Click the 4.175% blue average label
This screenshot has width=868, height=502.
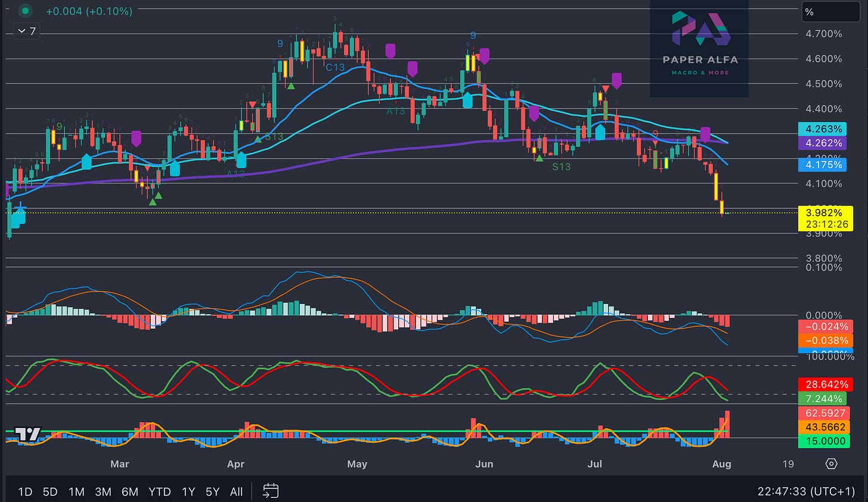point(824,165)
